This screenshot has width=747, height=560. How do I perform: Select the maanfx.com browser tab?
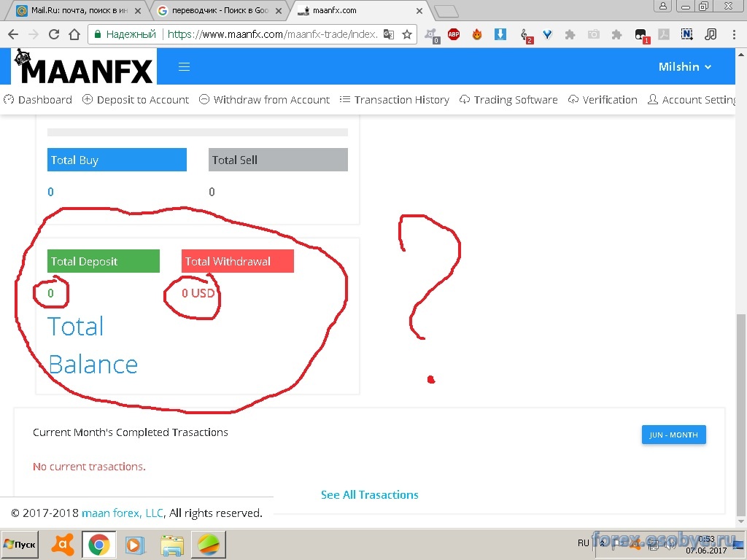point(360,10)
